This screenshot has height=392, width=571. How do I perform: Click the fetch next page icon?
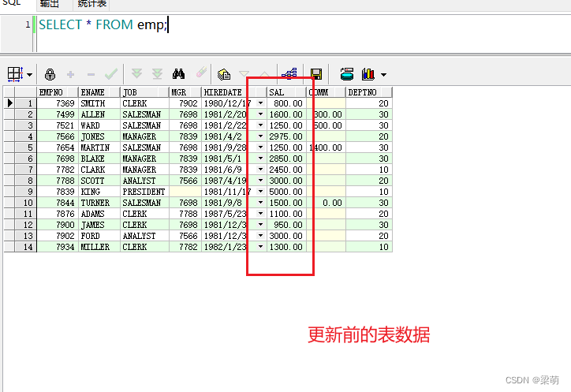pyautogui.click(x=137, y=74)
